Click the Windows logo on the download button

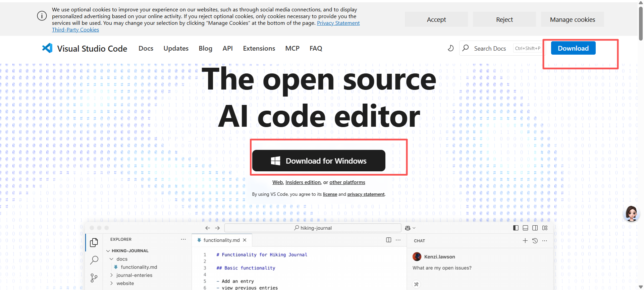coord(275,161)
